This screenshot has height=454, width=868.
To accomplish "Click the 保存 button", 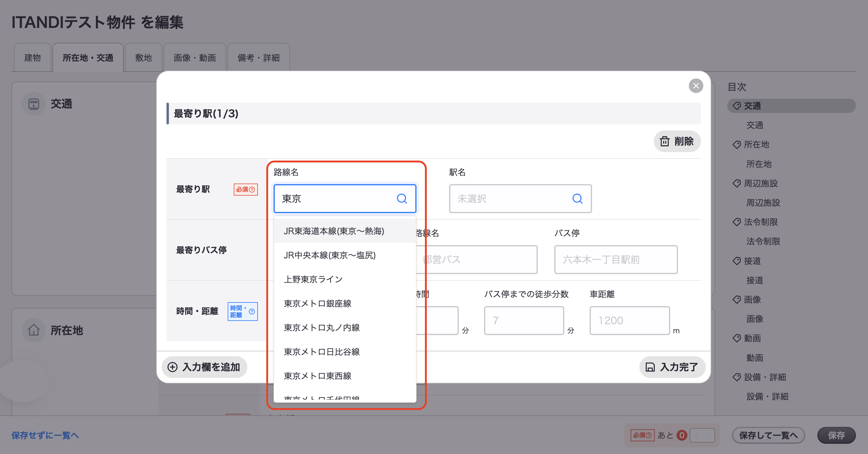I will click(x=836, y=436).
